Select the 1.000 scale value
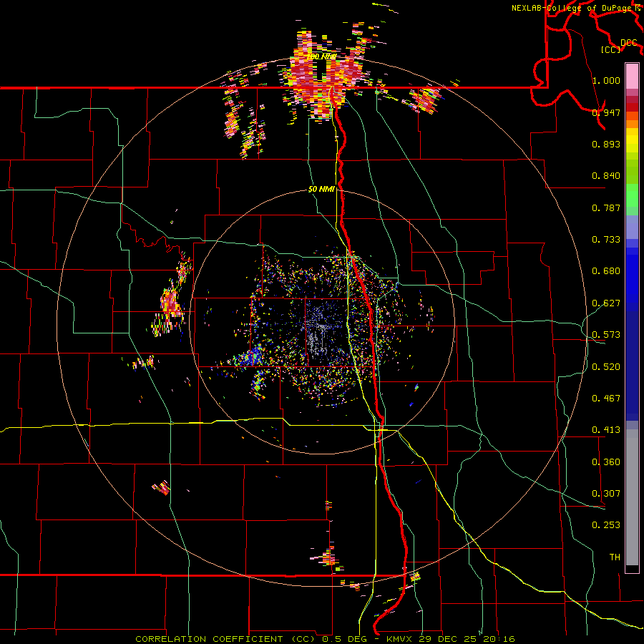The width and height of the screenshot is (644, 644). point(606,80)
